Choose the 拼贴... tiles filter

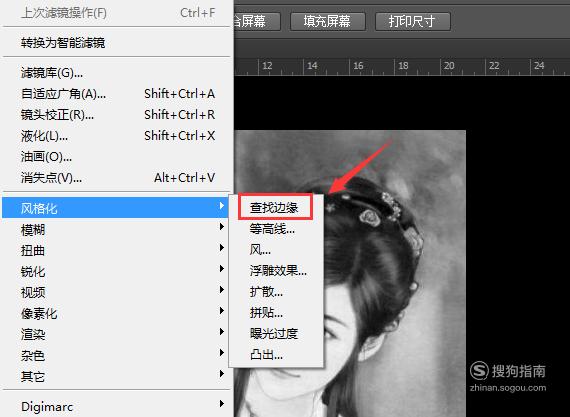tap(276, 313)
